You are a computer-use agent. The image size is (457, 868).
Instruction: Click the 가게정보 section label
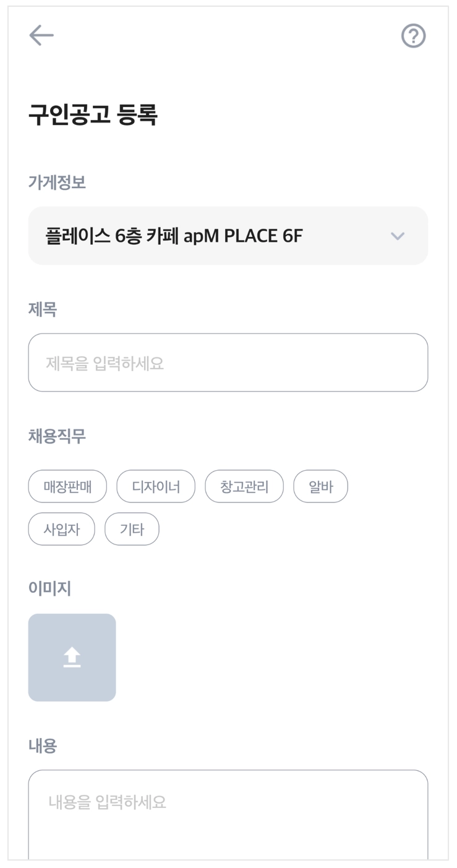point(57,183)
